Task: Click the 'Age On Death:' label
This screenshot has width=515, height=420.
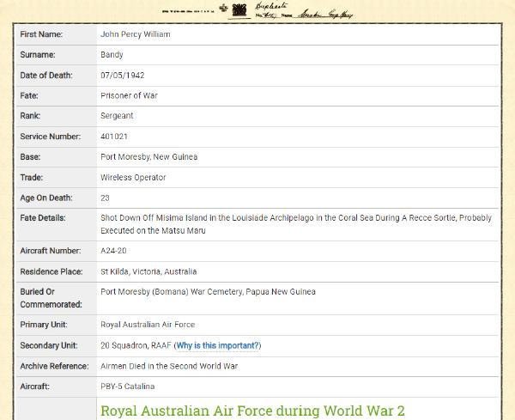Action: [46, 198]
